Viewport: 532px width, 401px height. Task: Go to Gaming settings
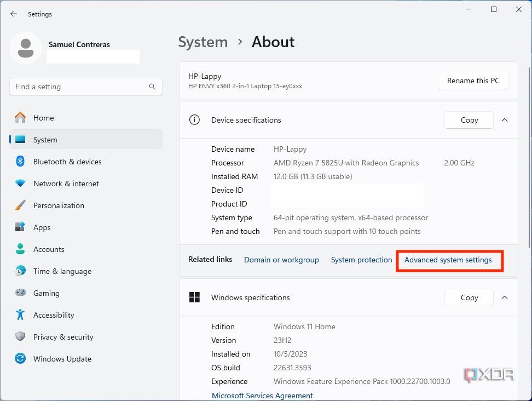86,293
